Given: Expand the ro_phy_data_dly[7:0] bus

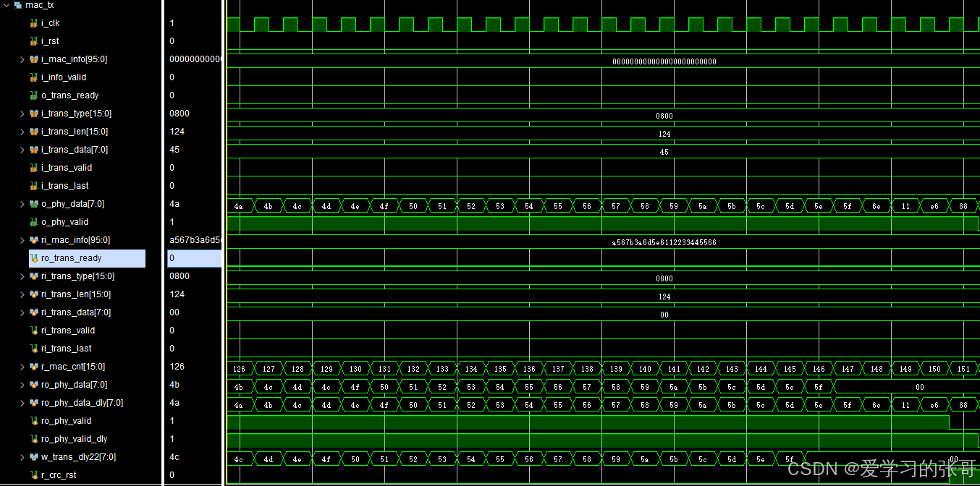Looking at the screenshot, I should [x=22, y=403].
